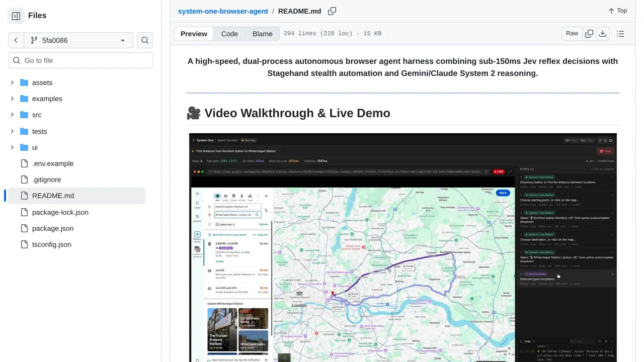Focus the Go to file input
644x362 pixels.
[x=80, y=60]
